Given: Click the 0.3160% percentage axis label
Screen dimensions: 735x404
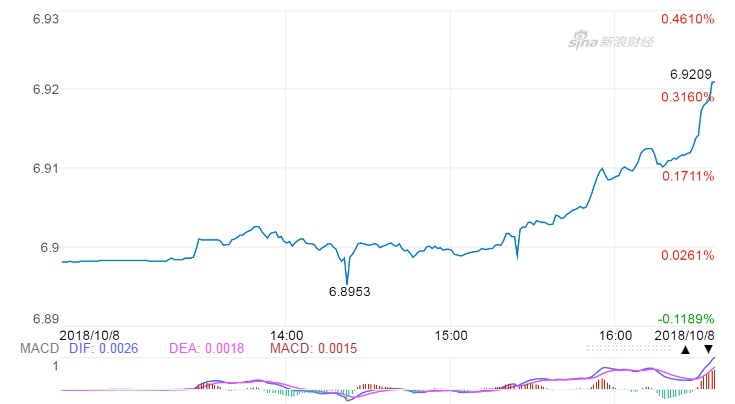Looking at the screenshot, I should click(x=687, y=97).
